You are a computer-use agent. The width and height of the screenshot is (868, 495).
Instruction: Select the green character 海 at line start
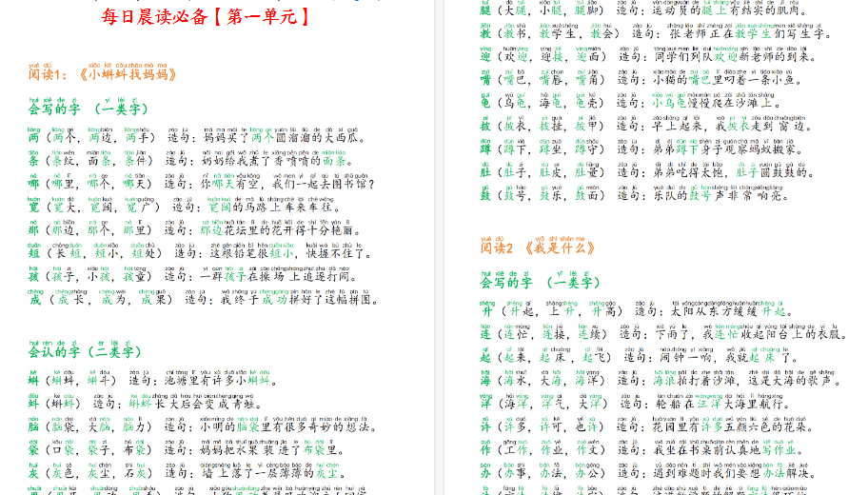pyautogui.click(x=485, y=380)
